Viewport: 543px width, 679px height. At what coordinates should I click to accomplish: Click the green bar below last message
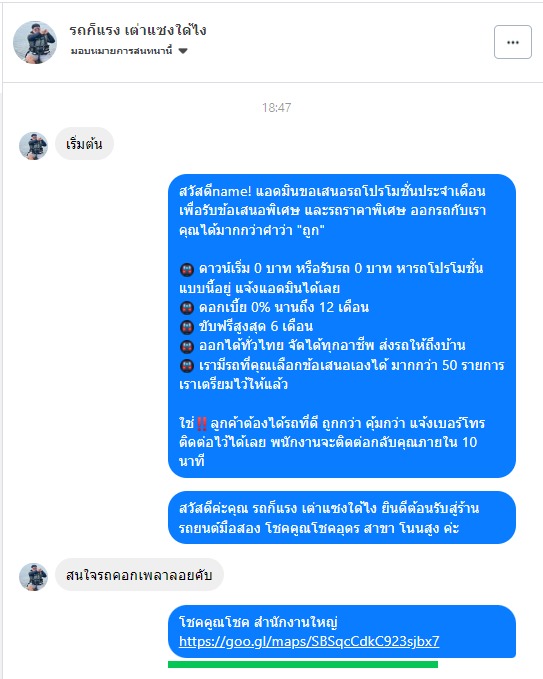(303, 664)
